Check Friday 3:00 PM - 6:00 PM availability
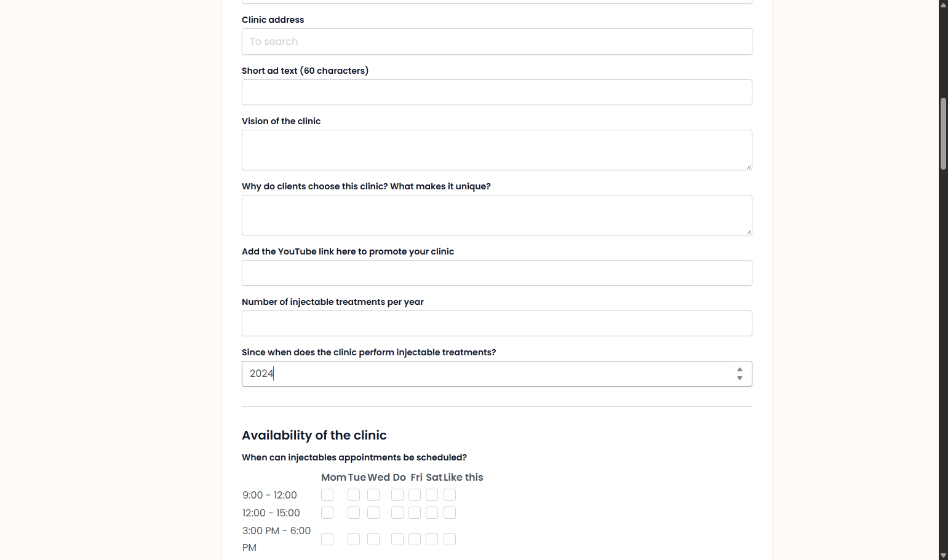Viewport: 948px width, 560px height. coord(415,539)
